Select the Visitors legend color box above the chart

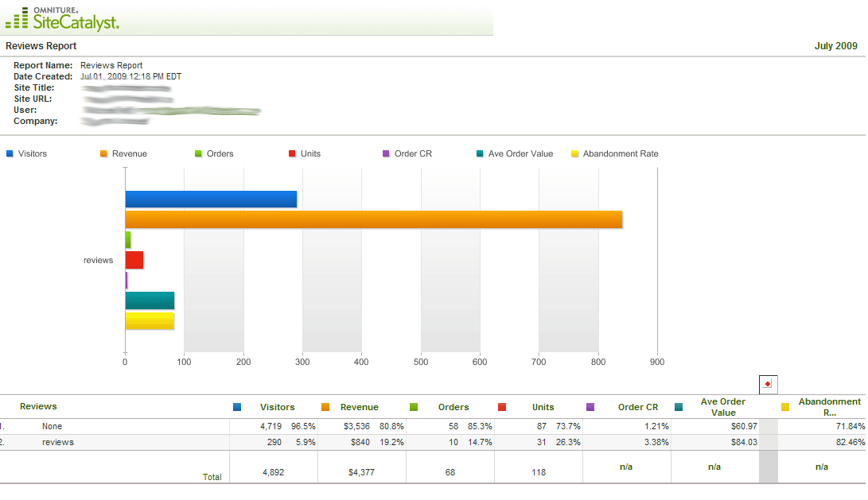pos(10,153)
